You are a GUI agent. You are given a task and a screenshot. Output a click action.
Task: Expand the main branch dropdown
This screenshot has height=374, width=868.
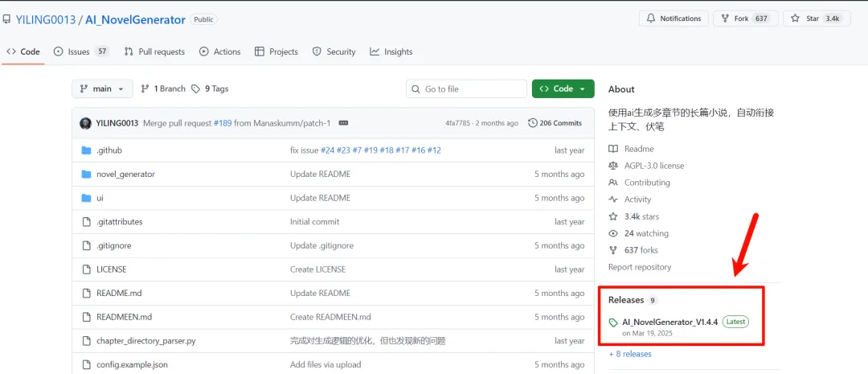(102, 88)
